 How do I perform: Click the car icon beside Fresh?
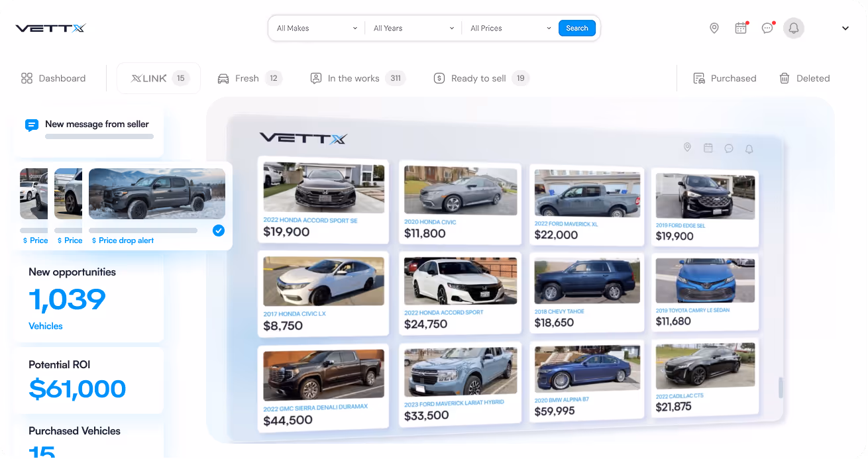click(x=223, y=78)
